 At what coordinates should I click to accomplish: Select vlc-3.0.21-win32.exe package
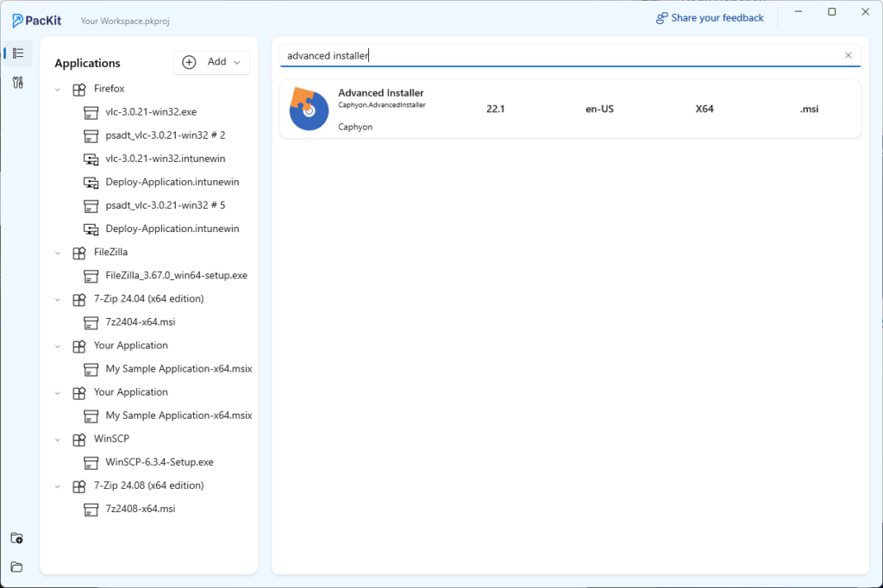coord(151,112)
